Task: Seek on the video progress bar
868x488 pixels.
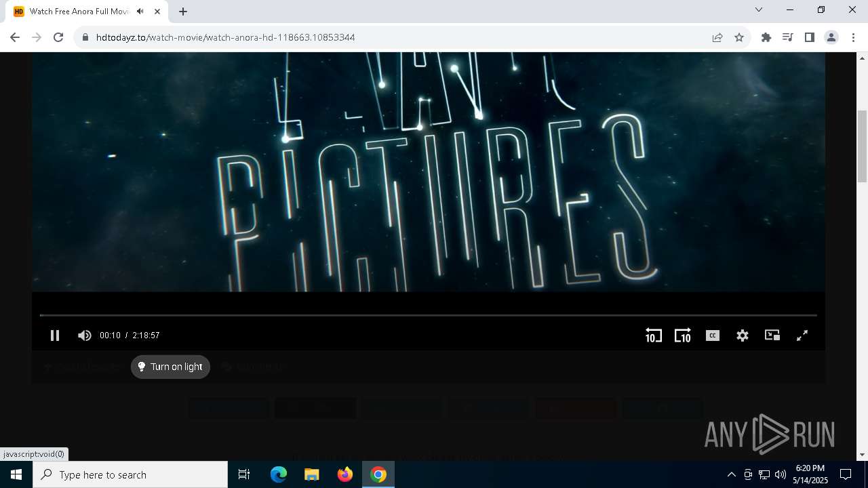Action: pyautogui.click(x=428, y=315)
